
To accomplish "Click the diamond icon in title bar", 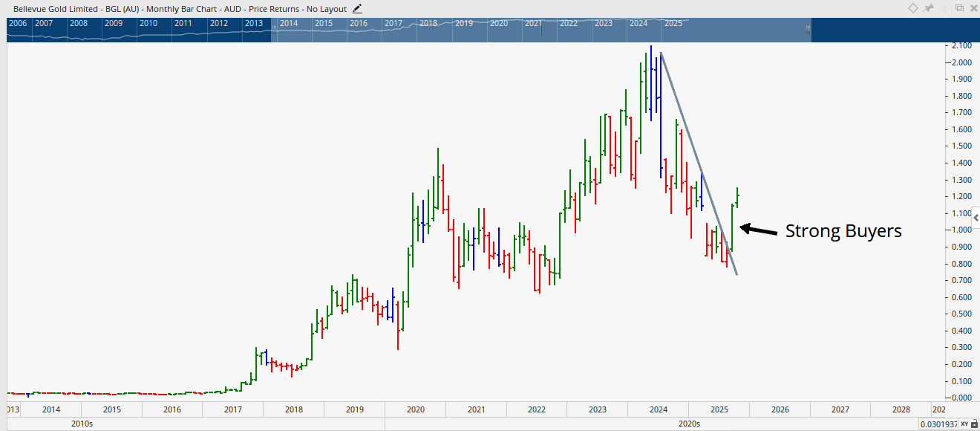I will [x=913, y=8].
